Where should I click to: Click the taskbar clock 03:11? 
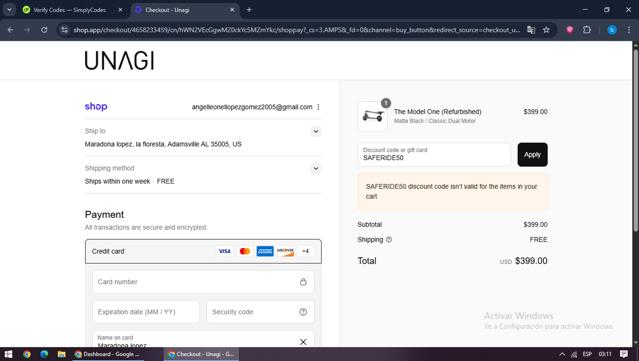click(x=605, y=354)
